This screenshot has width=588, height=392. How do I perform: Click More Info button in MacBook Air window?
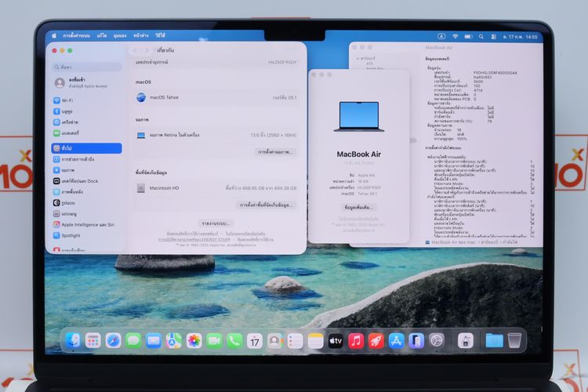(358, 207)
